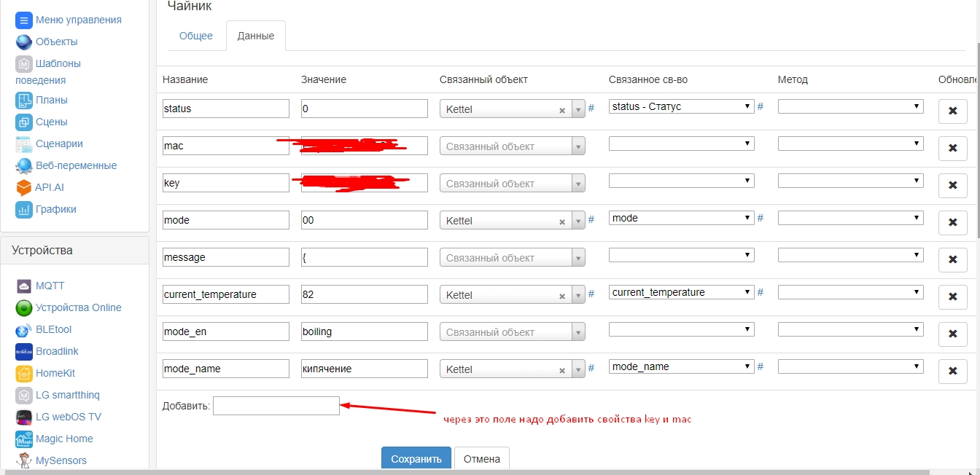Click the API.AI orange icon
Image resolution: width=980 pixels, height=475 pixels.
(24, 187)
